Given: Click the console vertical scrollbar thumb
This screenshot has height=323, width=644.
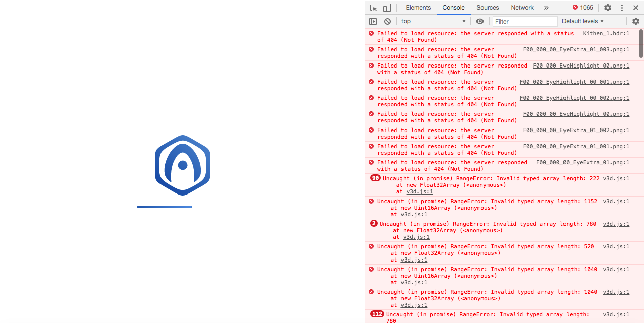Looking at the screenshot, I should [641, 43].
